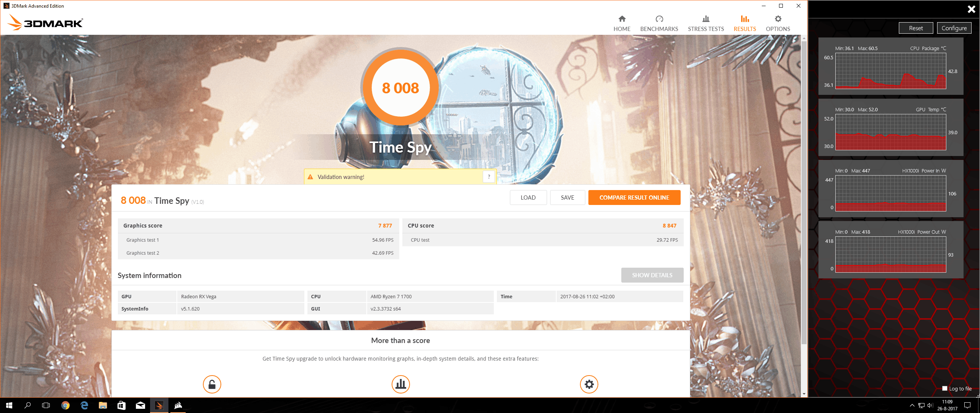Screen dimensions: 980x413
Task: Click the gear settings feature icon
Action: [x=589, y=384]
